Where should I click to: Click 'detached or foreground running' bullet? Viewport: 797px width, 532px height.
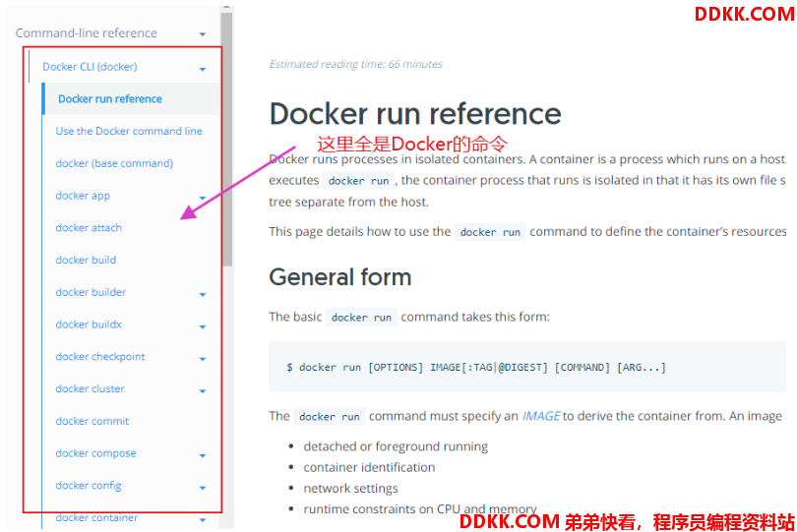pos(396,446)
